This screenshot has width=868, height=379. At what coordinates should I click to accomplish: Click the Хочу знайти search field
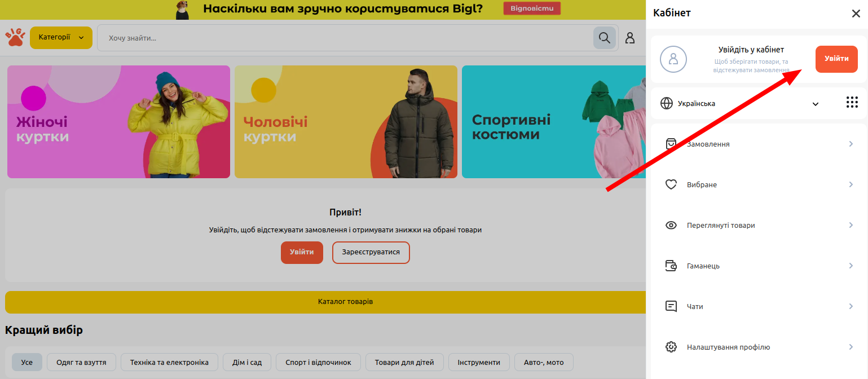tap(345, 38)
